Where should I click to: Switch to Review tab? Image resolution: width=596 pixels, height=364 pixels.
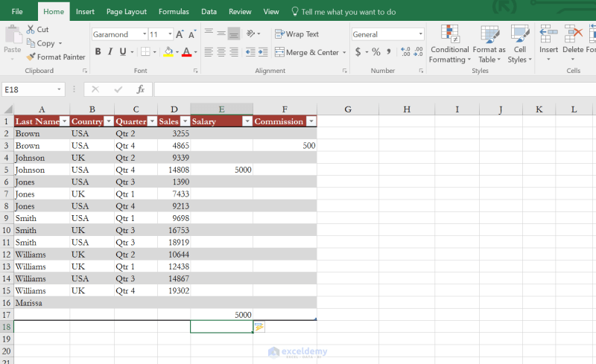pos(240,11)
